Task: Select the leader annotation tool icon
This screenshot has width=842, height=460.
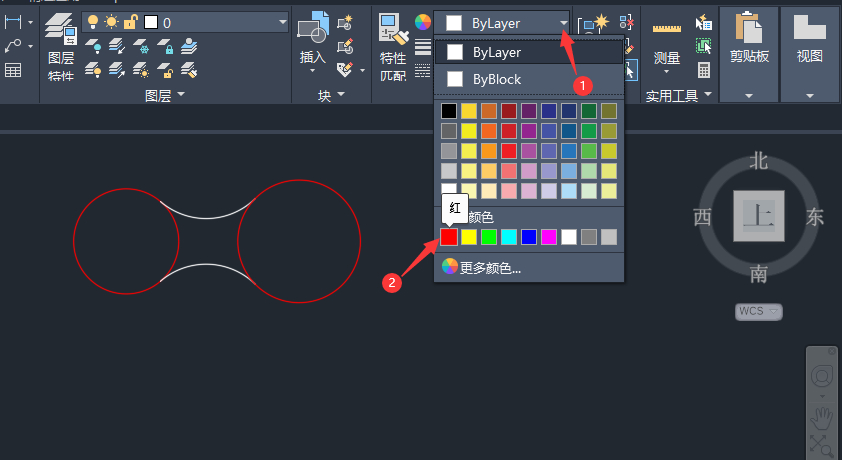Action: [x=13, y=46]
